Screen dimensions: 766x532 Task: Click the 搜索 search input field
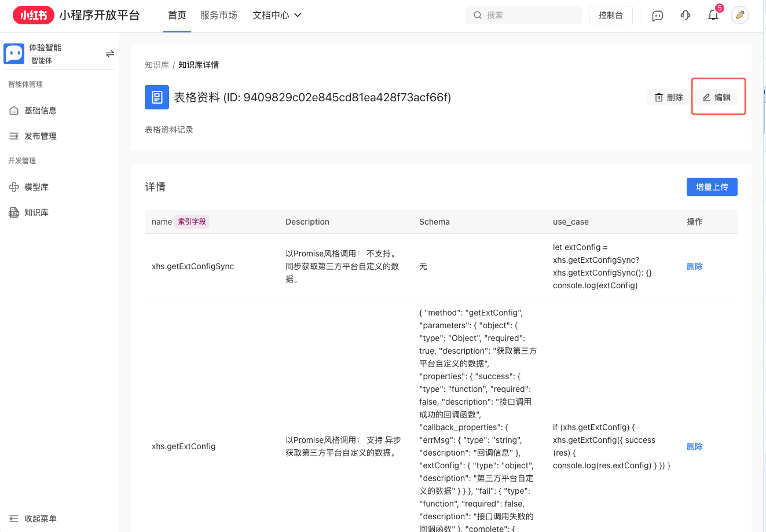523,15
